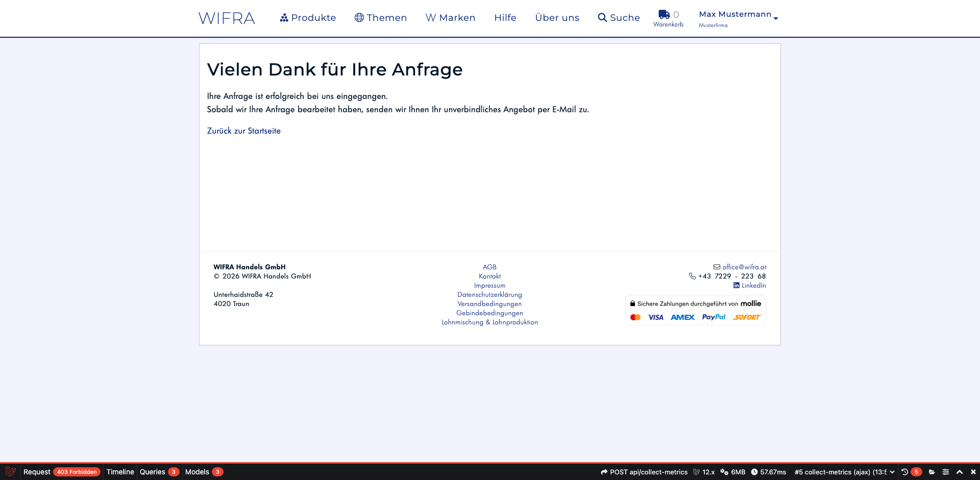
Task: Click the 57.67ms request duration indicator
Action: point(768,472)
